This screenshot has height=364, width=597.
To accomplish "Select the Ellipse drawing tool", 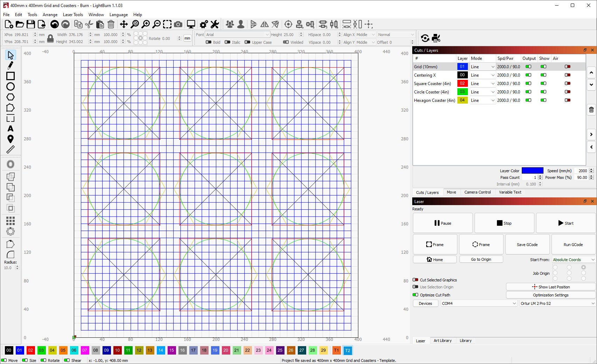I will tap(10, 86).
